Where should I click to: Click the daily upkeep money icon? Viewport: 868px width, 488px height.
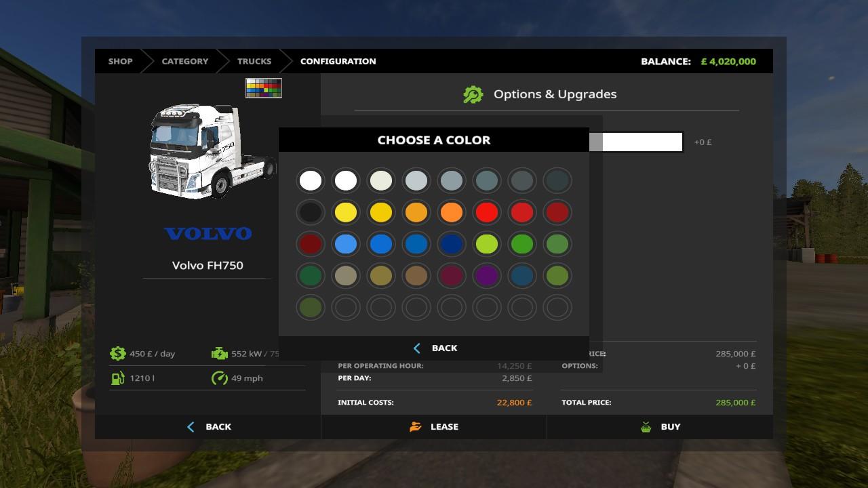coord(118,354)
